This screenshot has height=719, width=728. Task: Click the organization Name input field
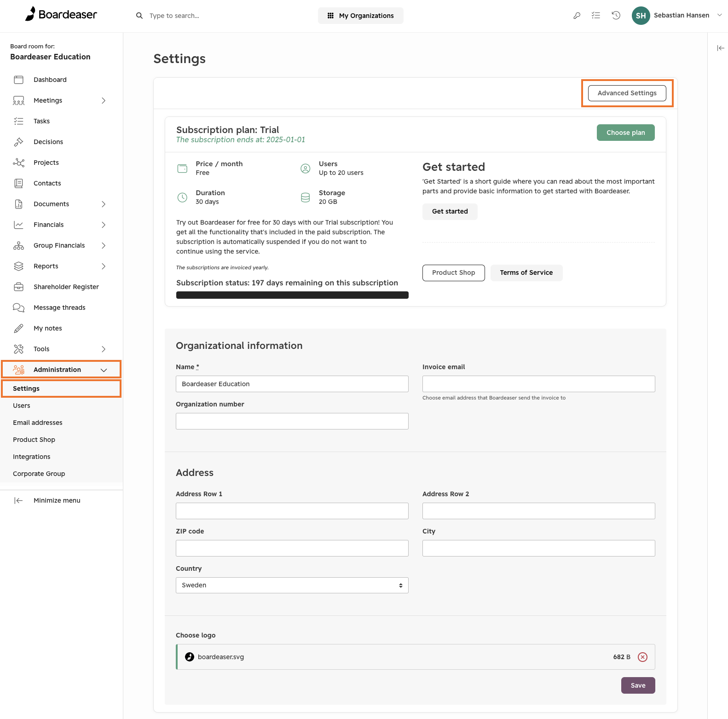point(292,384)
